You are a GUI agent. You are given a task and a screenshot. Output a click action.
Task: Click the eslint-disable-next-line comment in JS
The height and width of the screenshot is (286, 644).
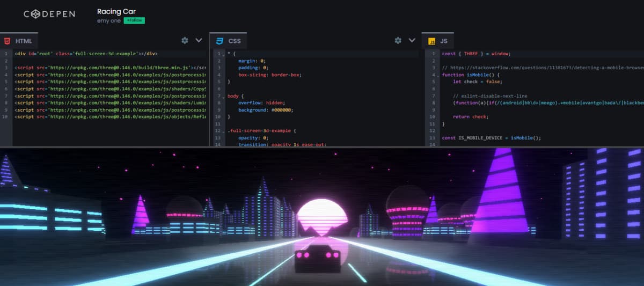click(x=490, y=96)
